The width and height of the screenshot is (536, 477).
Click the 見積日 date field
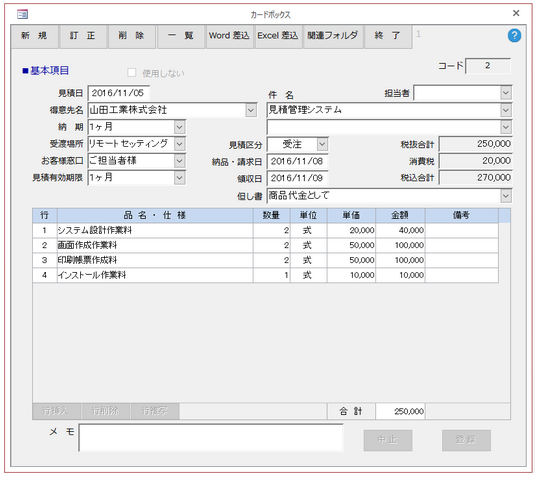pyautogui.click(x=119, y=93)
